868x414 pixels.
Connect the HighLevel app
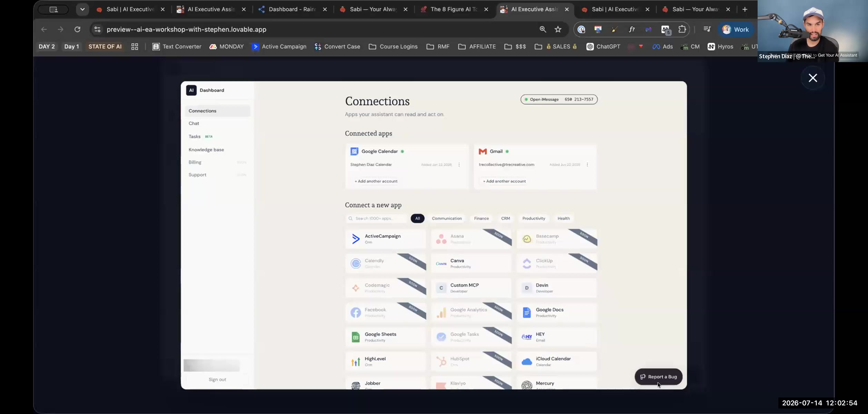pyautogui.click(x=385, y=361)
